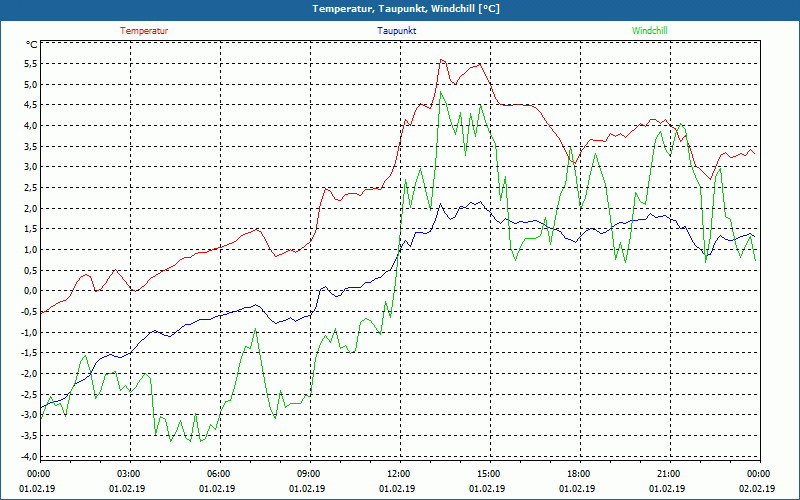Click the '01.02.19' date under 12:00
The height and width of the screenshot is (500, 800).
click(397, 488)
